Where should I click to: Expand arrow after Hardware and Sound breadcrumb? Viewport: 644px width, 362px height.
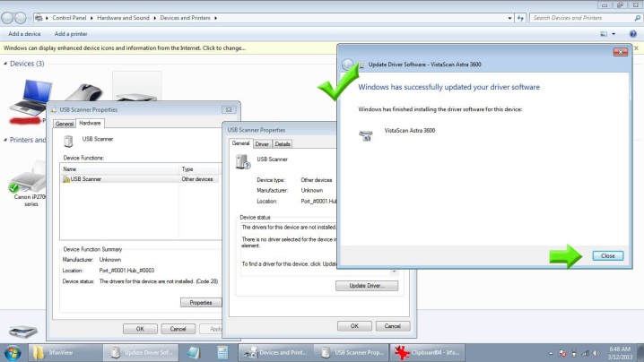pos(155,18)
